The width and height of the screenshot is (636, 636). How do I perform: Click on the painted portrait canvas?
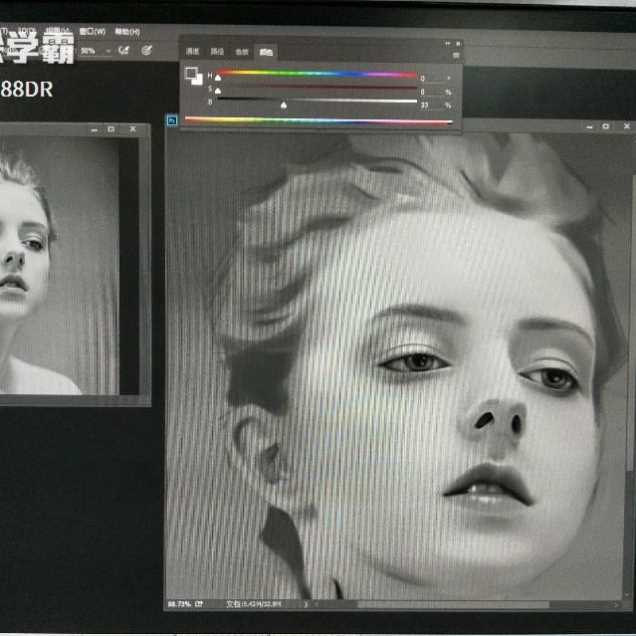click(x=393, y=365)
